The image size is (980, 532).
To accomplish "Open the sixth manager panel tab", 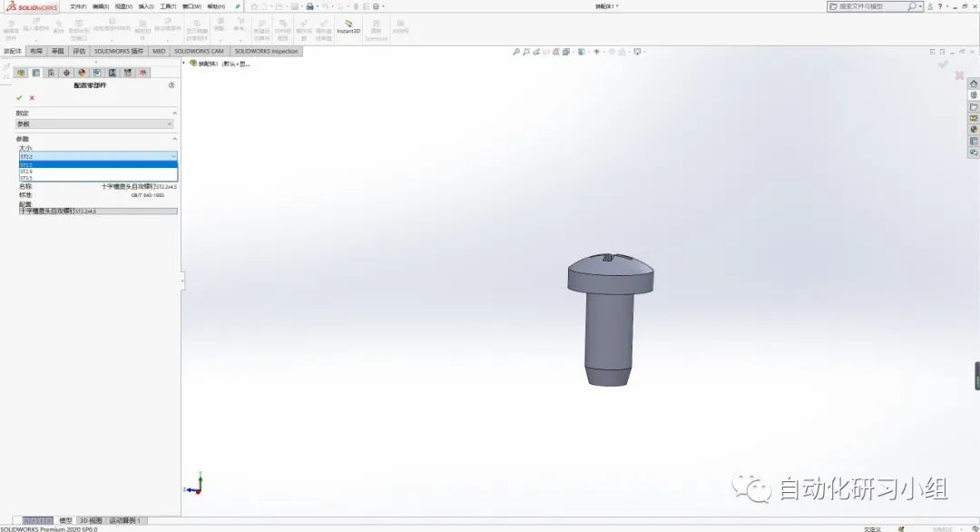I will tap(97, 73).
